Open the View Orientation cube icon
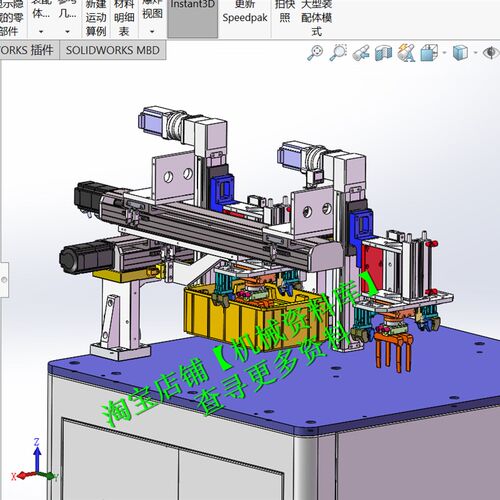 click(x=429, y=53)
